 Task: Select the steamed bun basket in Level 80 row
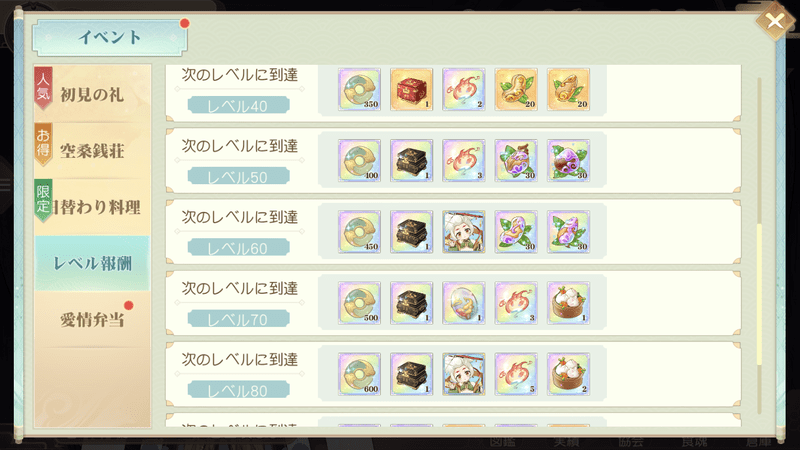tap(568, 374)
